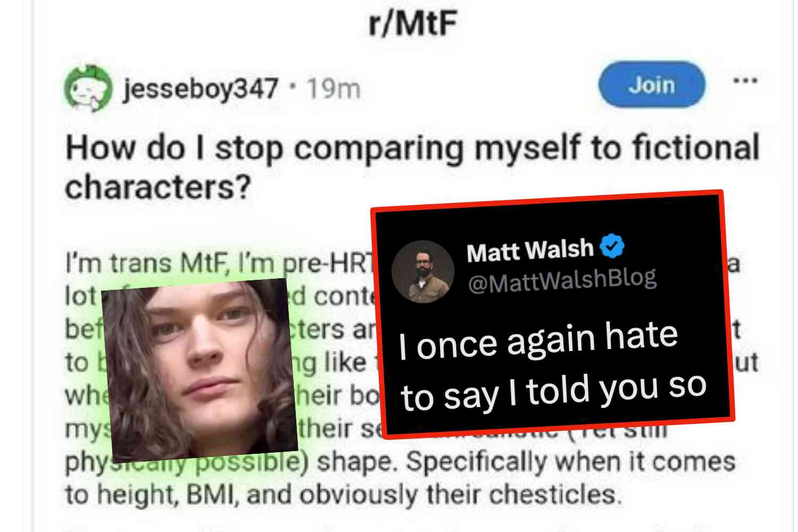Open the overlaid photo of long-haired person
Image resolution: width=798 pixels, height=532 pixels.
pos(199,370)
